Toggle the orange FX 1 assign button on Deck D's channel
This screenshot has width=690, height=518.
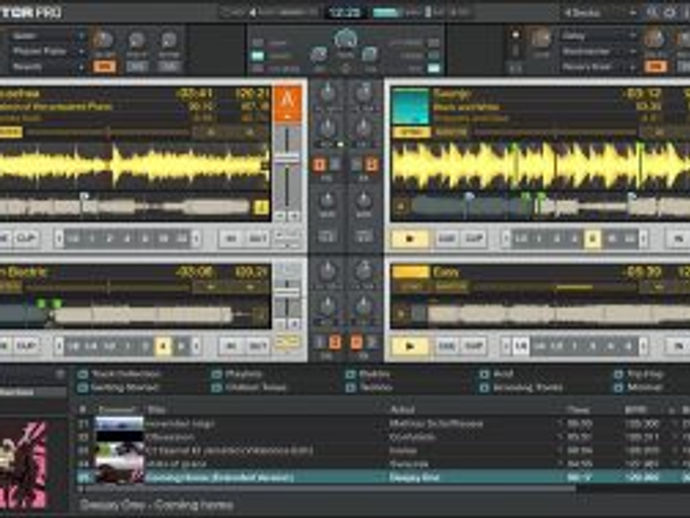pos(356,342)
